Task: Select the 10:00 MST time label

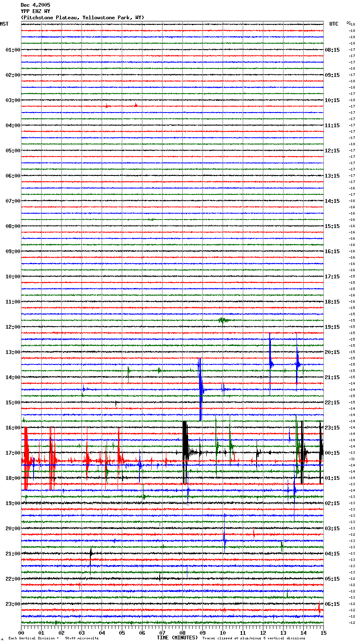Action: coord(13,277)
